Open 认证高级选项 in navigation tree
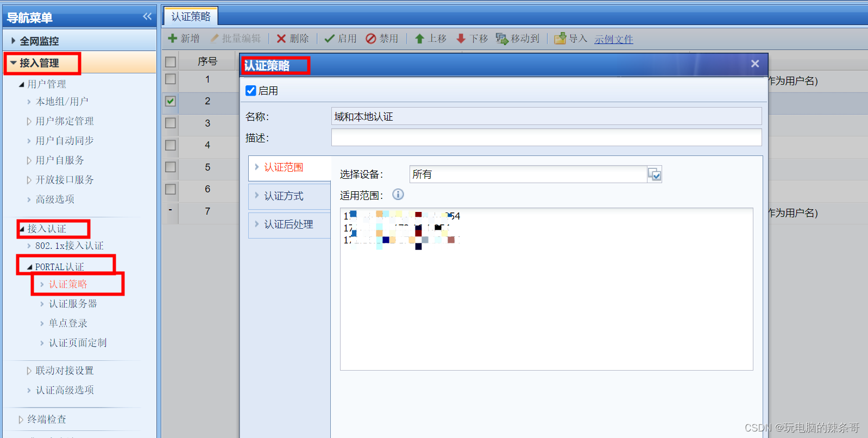 [x=65, y=390]
